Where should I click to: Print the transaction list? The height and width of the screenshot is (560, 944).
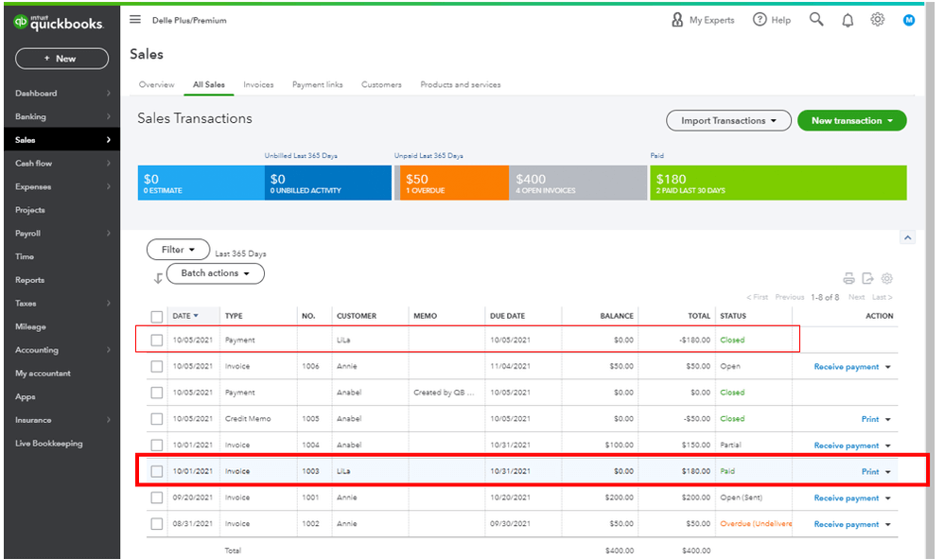pyautogui.click(x=848, y=278)
